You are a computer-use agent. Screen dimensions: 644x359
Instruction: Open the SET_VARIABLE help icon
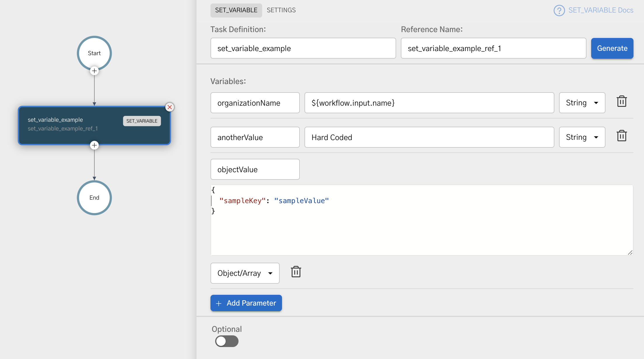(x=559, y=10)
